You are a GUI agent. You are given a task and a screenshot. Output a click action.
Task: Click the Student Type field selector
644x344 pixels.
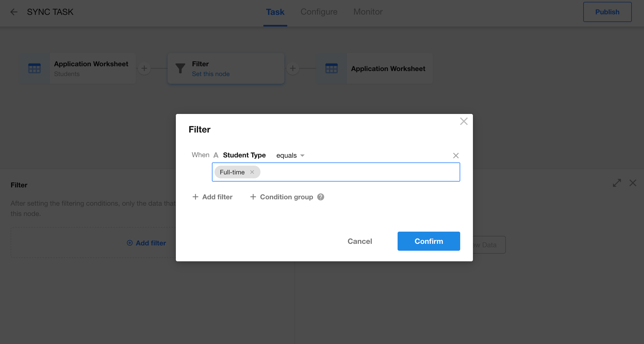tap(244, 155)
